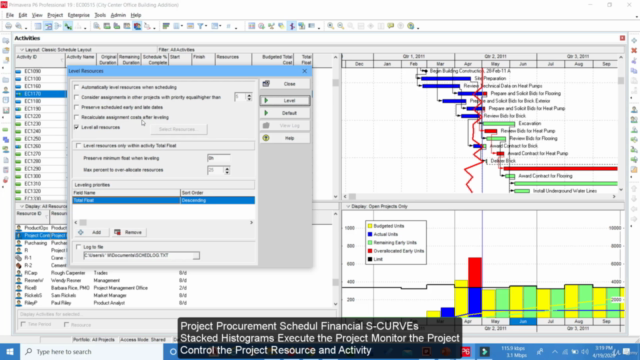Image resolution: width=640 pixels, height=360 pixels.
Task: Click the Close button in Level Resources
Action: pyautogui.click(x=285, y=84)
